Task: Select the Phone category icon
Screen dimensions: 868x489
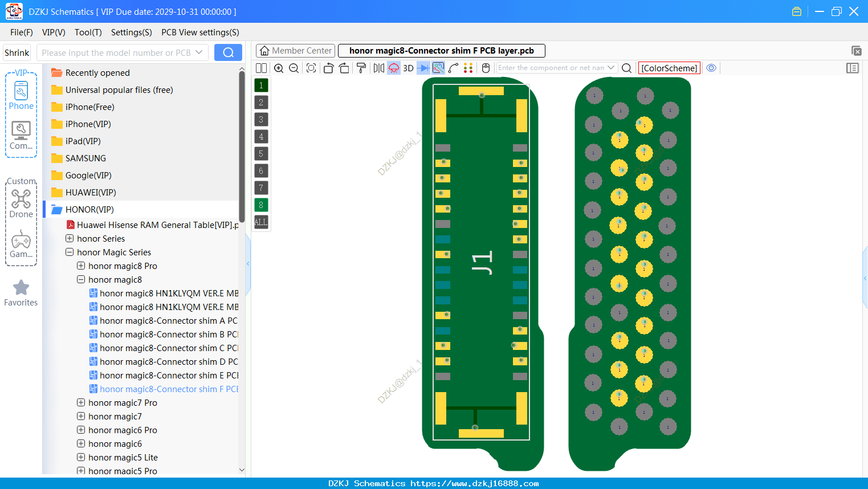Action: click(21, 95)
